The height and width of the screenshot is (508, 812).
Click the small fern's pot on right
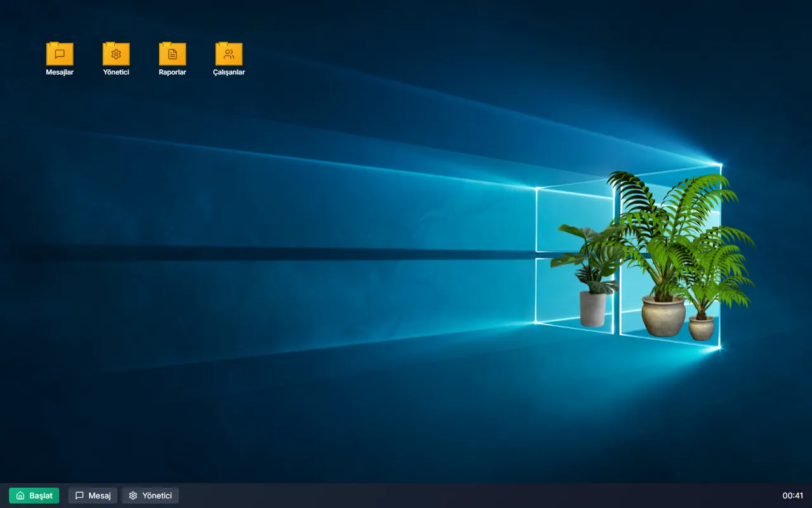[x=702, y=328]
